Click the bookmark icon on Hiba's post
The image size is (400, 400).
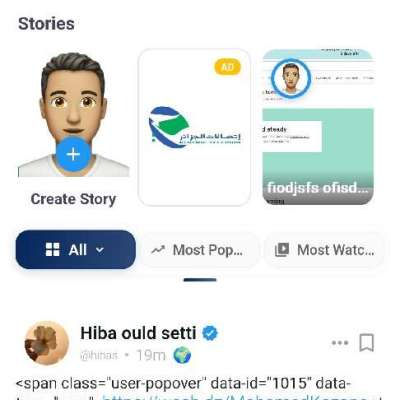(366, 342)
